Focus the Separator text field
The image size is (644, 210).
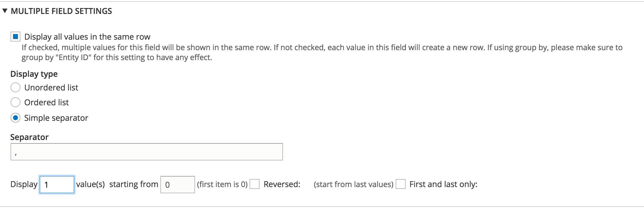tap(146, 152)
